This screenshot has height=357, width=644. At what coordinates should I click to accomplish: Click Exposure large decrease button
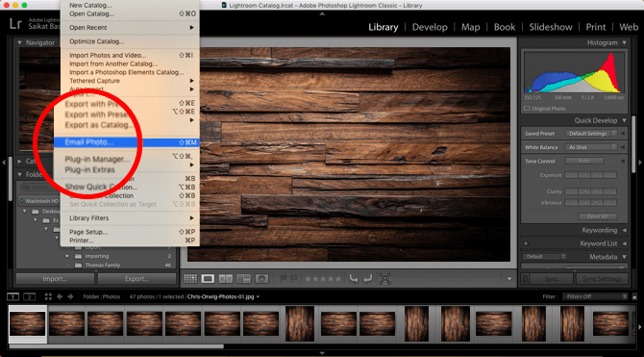point(571,175)
